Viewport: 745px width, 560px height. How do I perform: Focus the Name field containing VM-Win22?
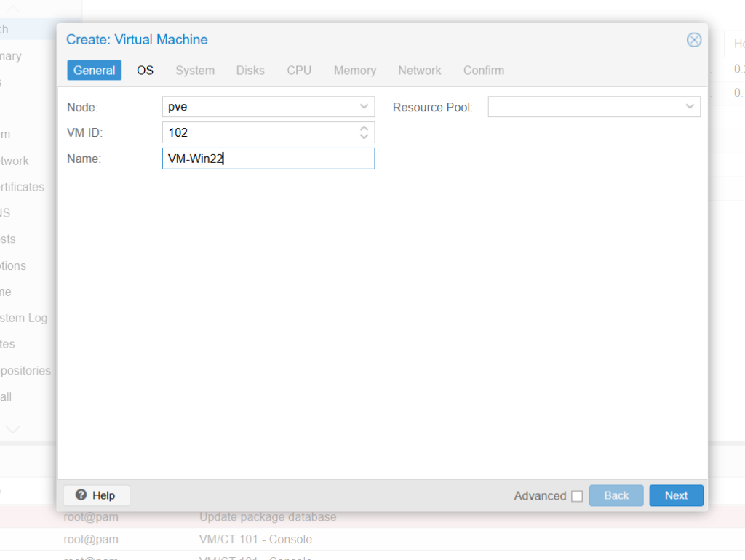point(268,159)
